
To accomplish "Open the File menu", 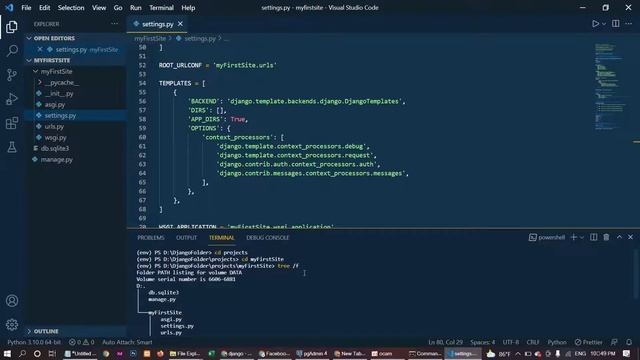I will point(26,8).
